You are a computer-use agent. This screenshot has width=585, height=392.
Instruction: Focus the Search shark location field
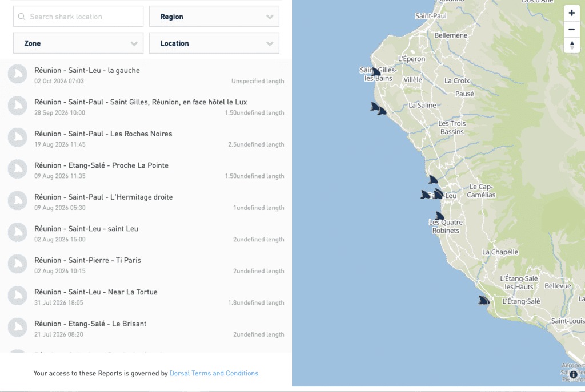click(x=78, y=17)
